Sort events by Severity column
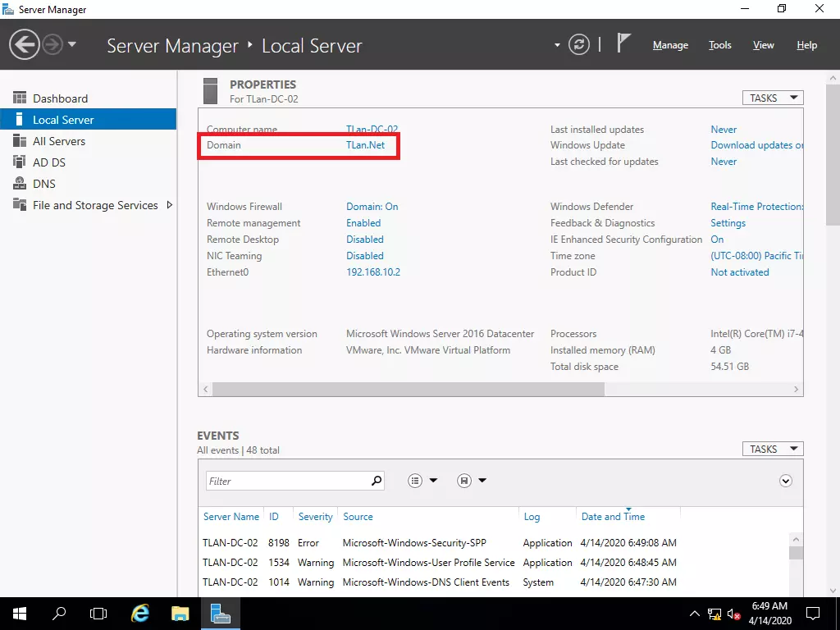The width and height of the screenshot is (840, 630). pos(316,517)
